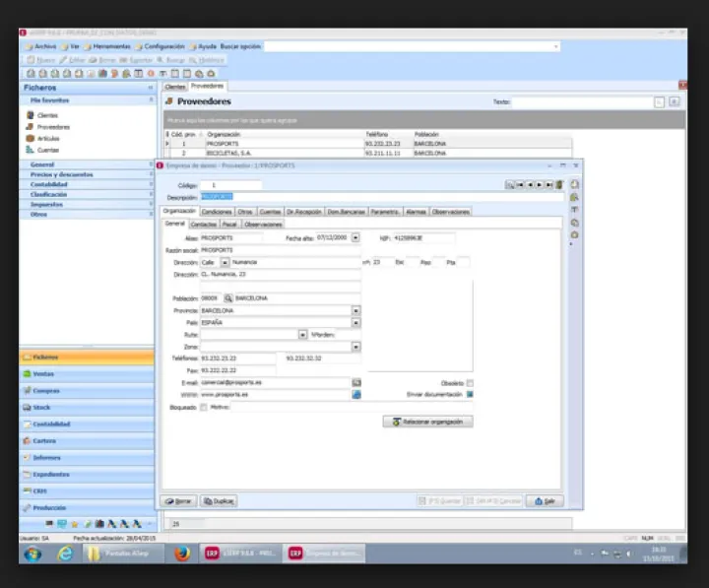Image resolution: width=709 pixels, height=588 pixels.
Task: Open the Ruta dropdown
Action: 303,335
